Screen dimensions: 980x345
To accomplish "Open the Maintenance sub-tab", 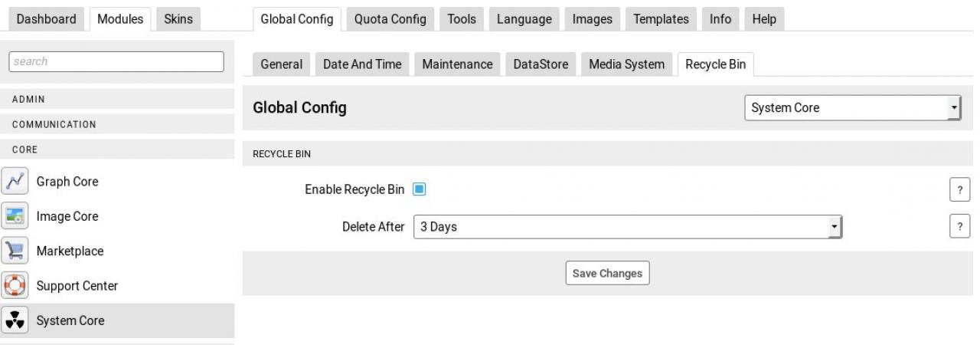I will [457, 64].
